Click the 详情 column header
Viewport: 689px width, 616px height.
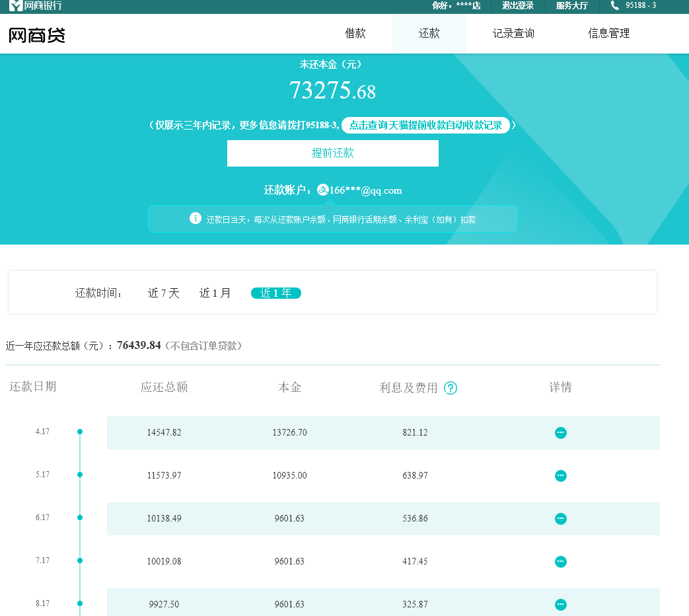click(561, 387)
